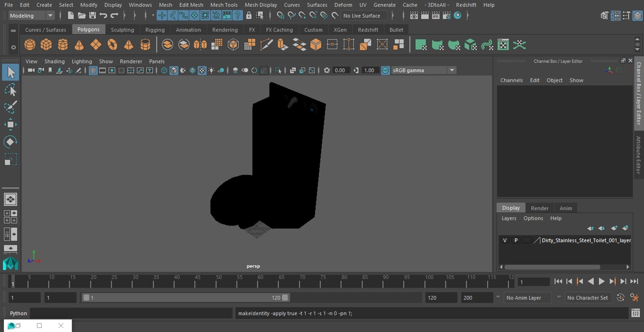Toggle auto keyframe icon

(621, 297)
